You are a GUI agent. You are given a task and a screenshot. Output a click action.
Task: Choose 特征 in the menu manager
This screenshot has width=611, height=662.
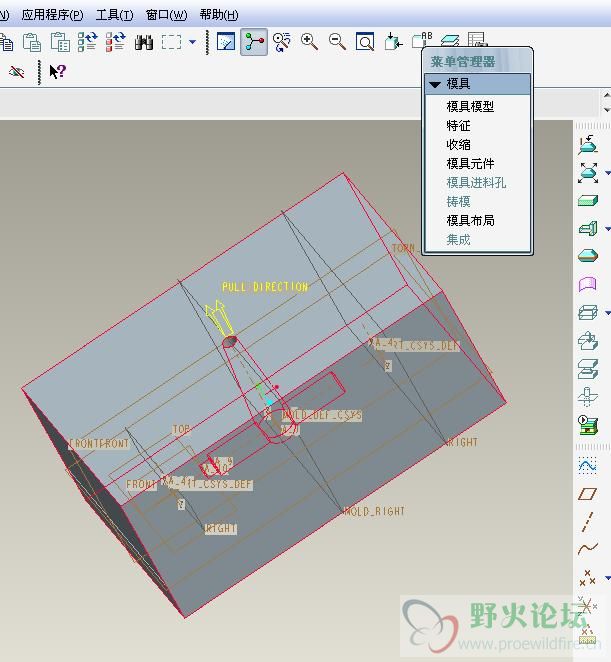click(458, 125)
